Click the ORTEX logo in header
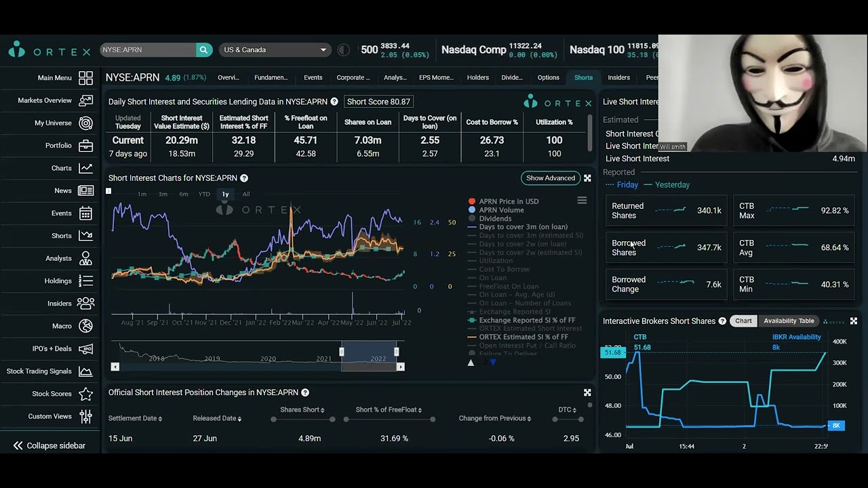This screenshot has width=868, height=488. tap(49, 50)
